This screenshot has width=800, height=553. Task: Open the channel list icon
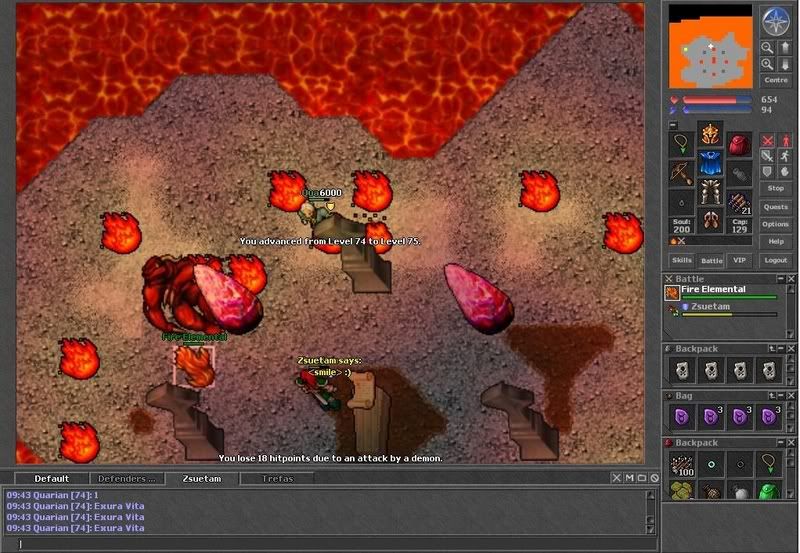(x=642, y=478)
